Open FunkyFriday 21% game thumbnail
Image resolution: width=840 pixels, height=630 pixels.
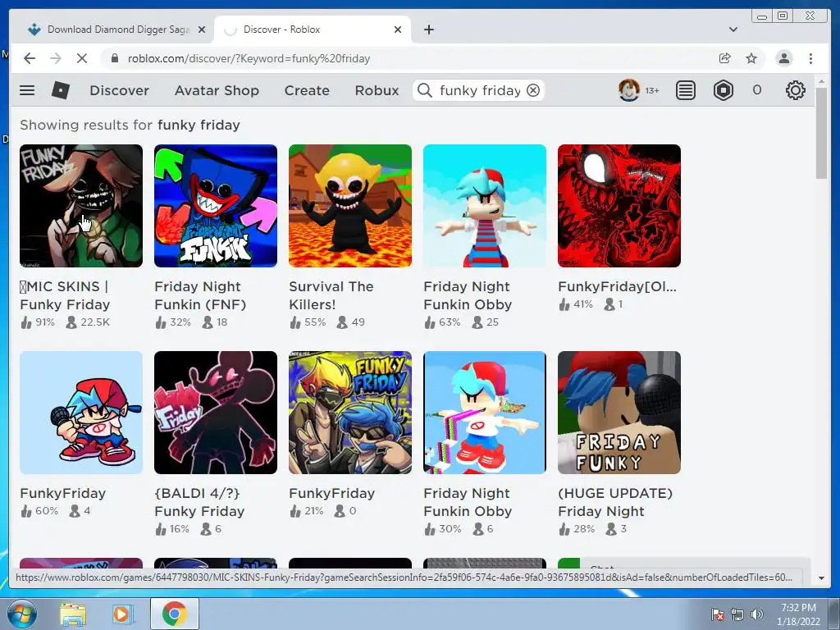350,413
